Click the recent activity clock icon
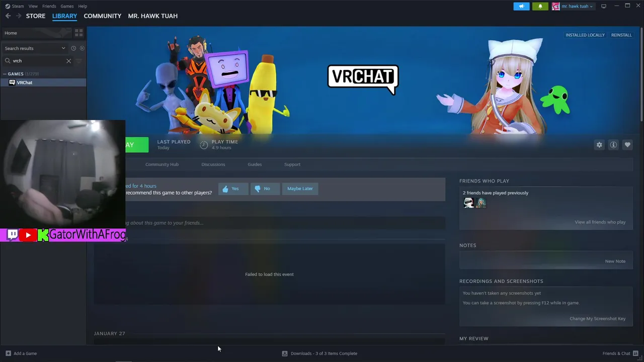This screenshot has width=644, height=362. [73, 48]
